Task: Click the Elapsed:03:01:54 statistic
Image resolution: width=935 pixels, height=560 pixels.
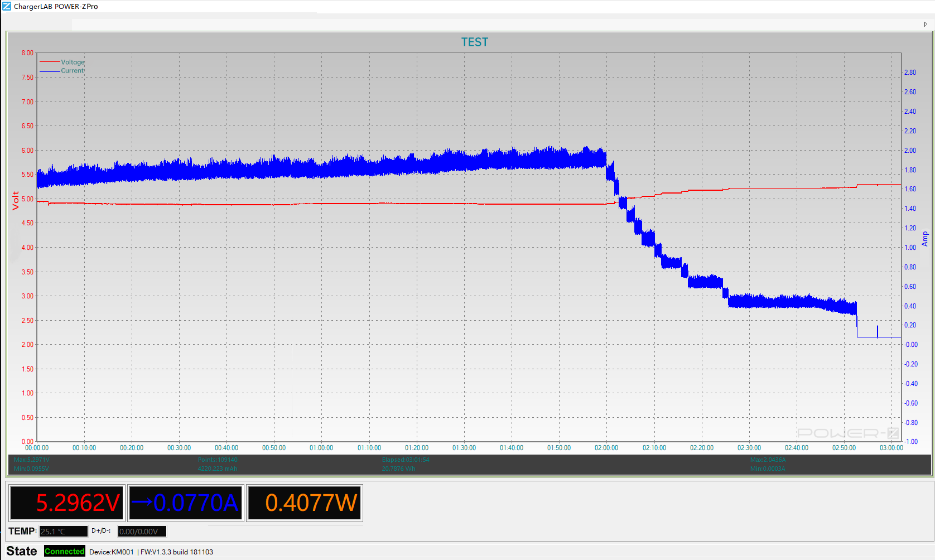Action: coord(406,460)
